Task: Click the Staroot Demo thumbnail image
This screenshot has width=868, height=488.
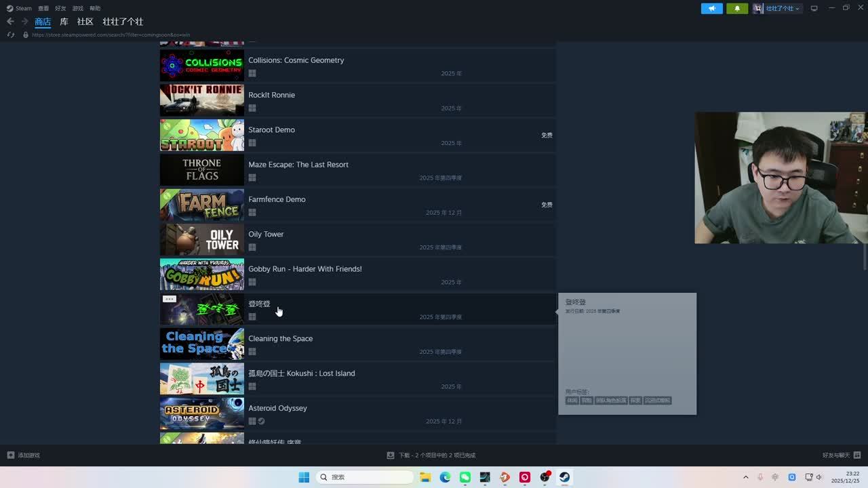Action: [201, 135]
